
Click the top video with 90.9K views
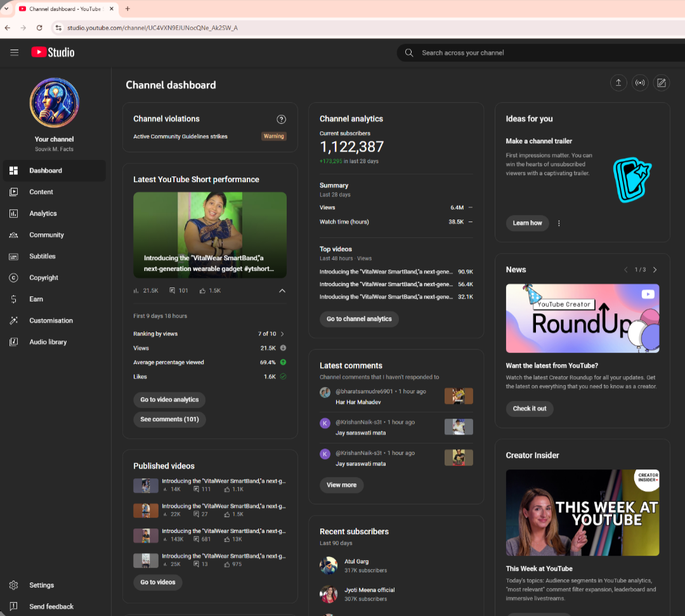[396, 272]
